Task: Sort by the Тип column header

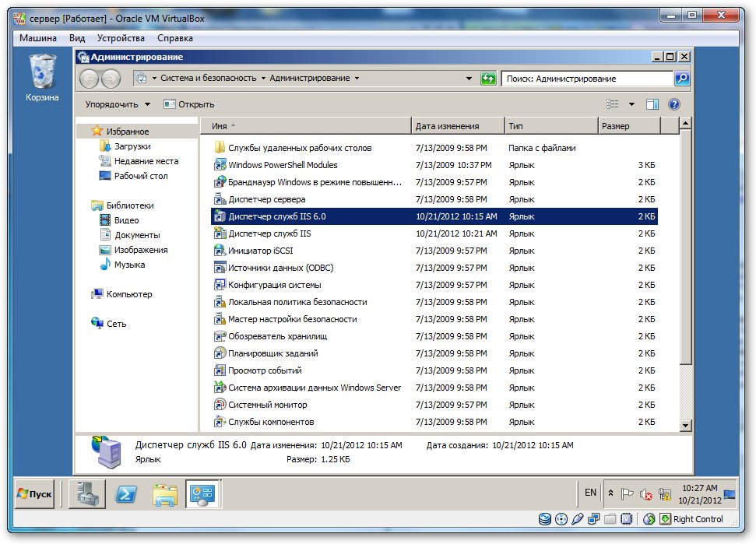Action: point(551,126)
